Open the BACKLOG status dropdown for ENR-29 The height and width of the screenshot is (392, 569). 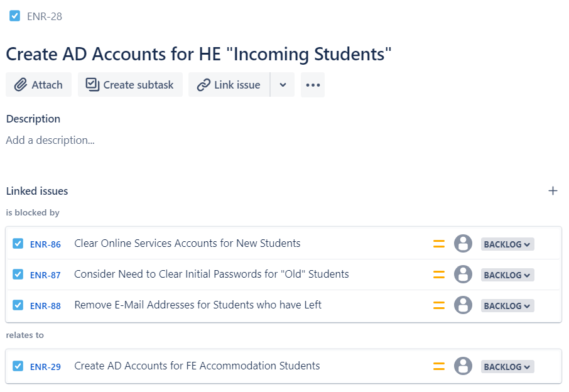tap(507, 367)
